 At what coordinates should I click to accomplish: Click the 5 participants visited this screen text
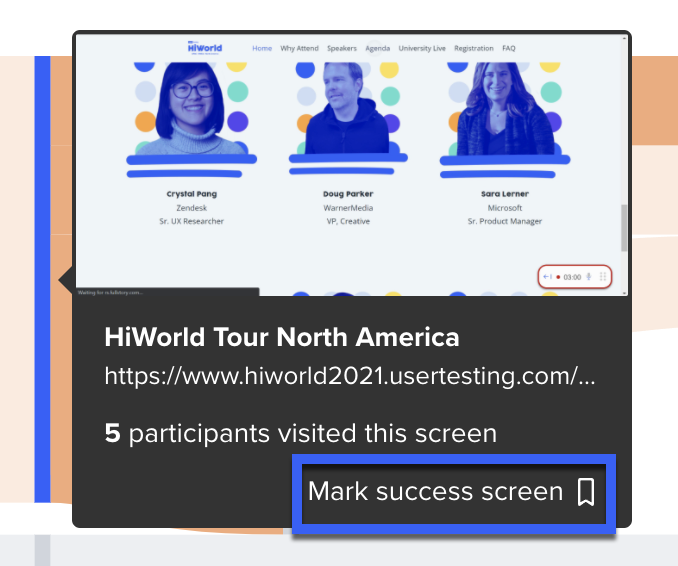tap(301, 433)
